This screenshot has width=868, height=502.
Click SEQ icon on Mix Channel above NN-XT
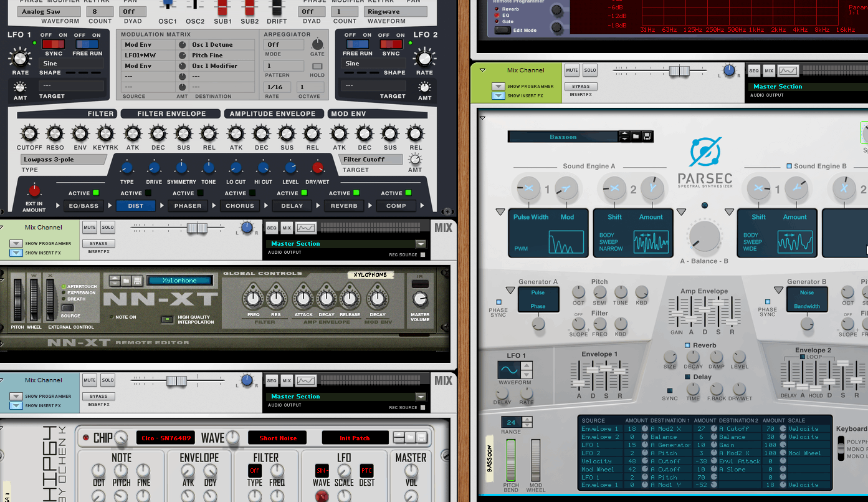click(x=272, y=228)
